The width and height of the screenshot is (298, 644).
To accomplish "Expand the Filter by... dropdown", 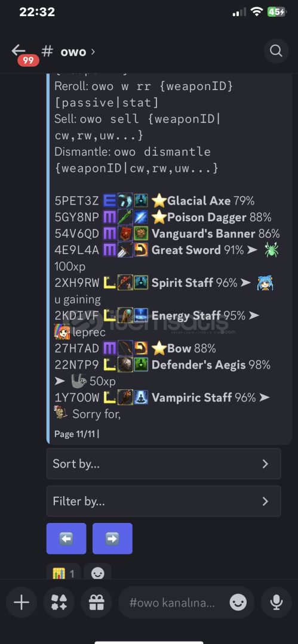I will (x=164, y=501).
